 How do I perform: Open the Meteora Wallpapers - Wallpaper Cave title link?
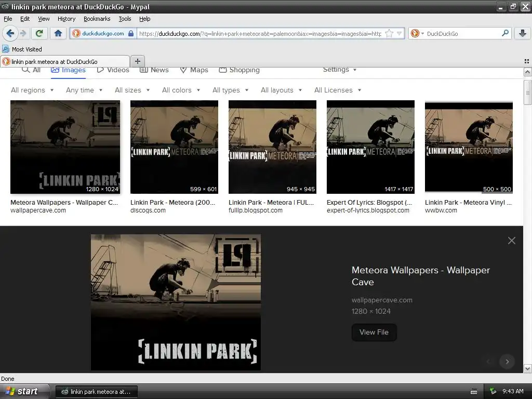(421, 276)
